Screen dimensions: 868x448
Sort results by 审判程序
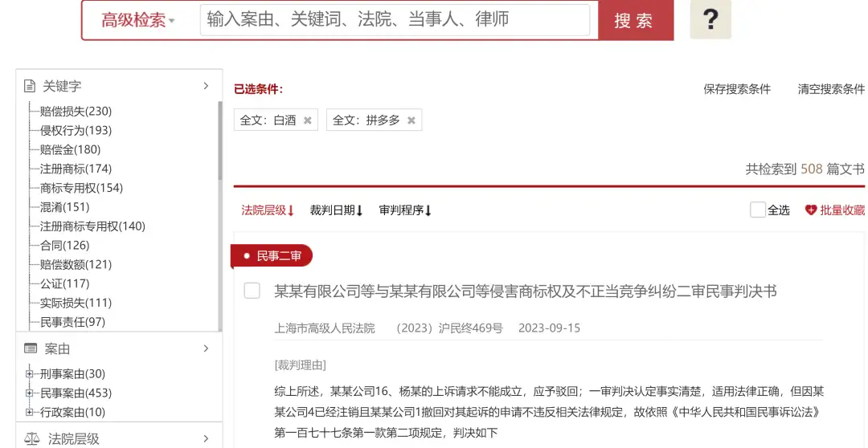[404, 210]
